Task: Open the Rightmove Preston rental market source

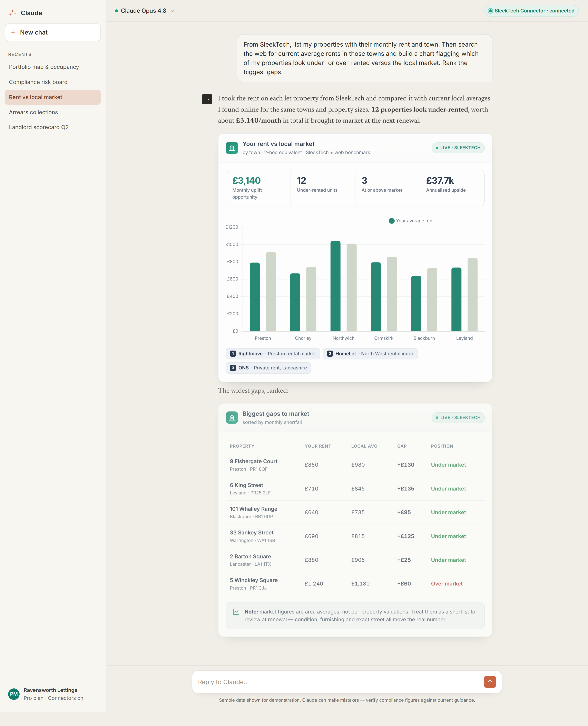Action: point(273,354)
